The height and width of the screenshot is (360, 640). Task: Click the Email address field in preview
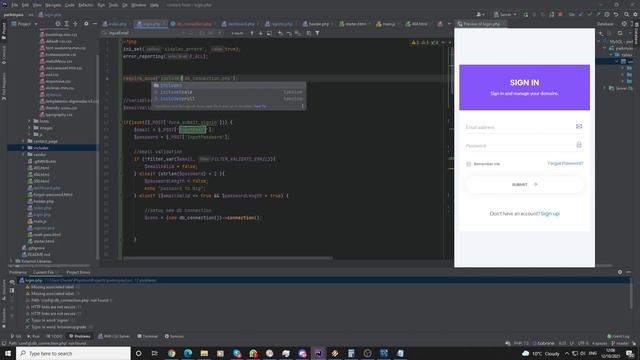524,127
